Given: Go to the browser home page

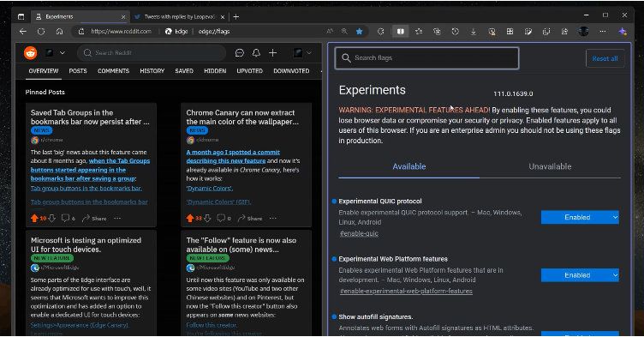Looking at the screenshot, I should pos(59,31).
